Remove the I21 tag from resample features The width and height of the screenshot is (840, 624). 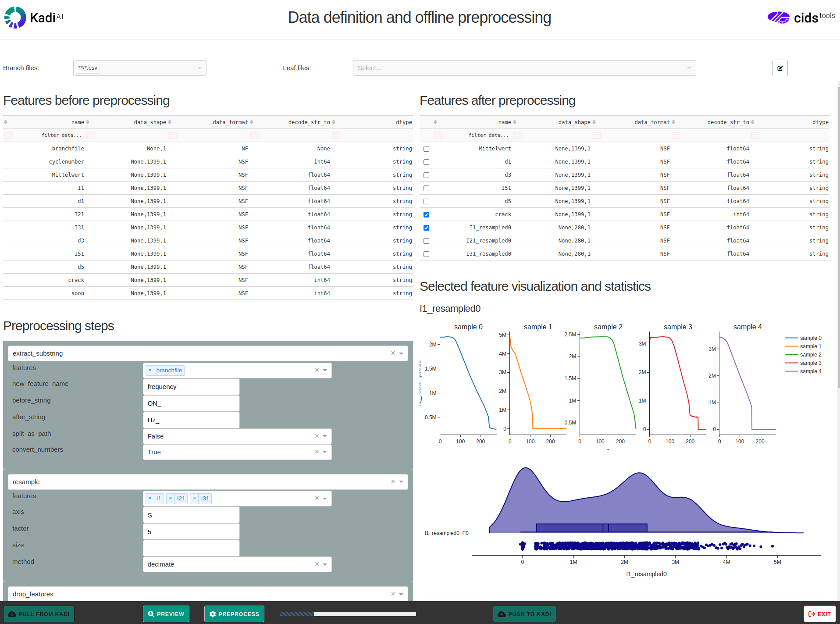click(171, 499)
